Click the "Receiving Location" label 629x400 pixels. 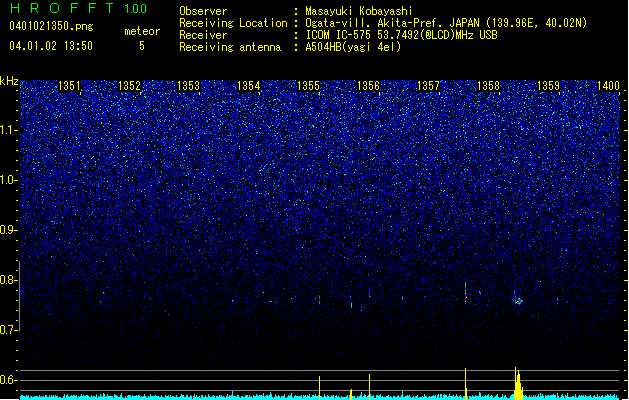[233, 23]
